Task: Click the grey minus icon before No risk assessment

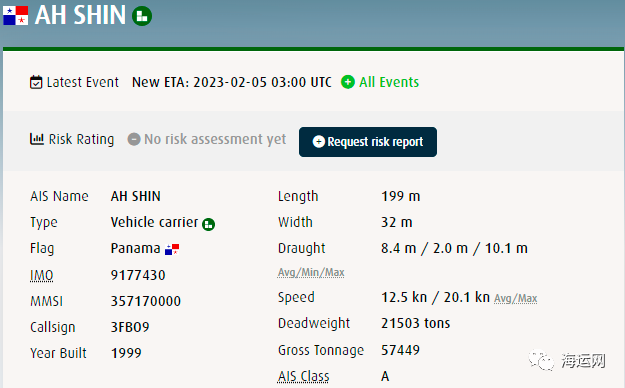Action: 134,139
